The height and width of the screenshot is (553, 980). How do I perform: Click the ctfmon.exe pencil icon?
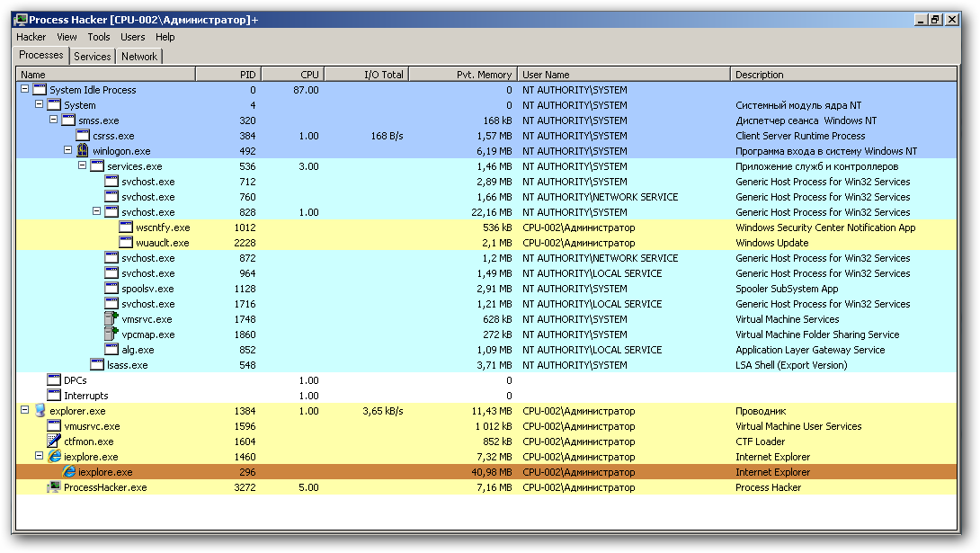click(x=54, y=442)
